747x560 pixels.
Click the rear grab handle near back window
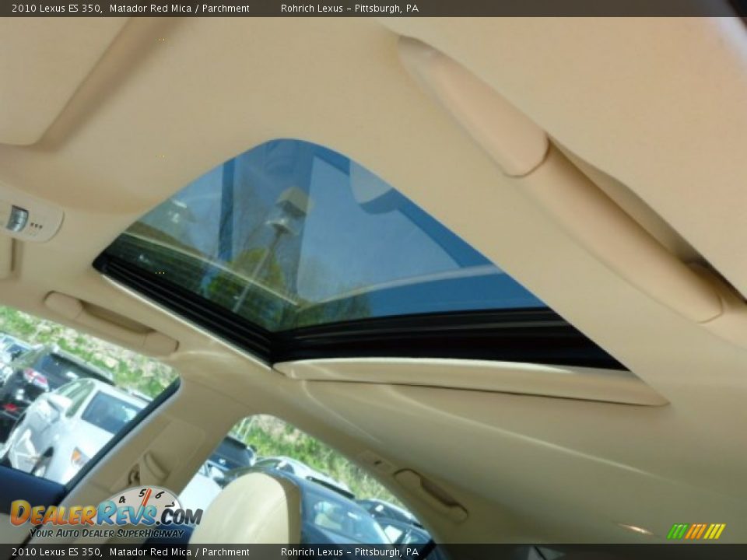pyautogui.click(x=430, y=492)
